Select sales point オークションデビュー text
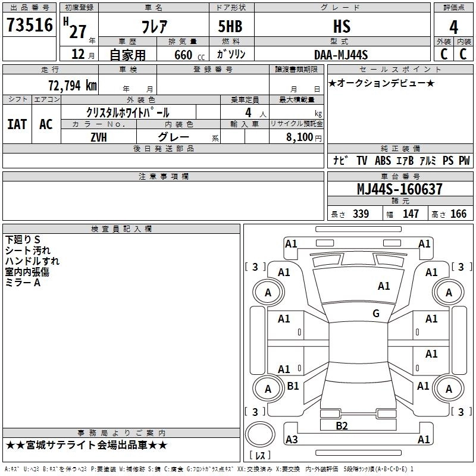Image resolution: width=476 pixels, height=476 pixels. pos(381,83)
